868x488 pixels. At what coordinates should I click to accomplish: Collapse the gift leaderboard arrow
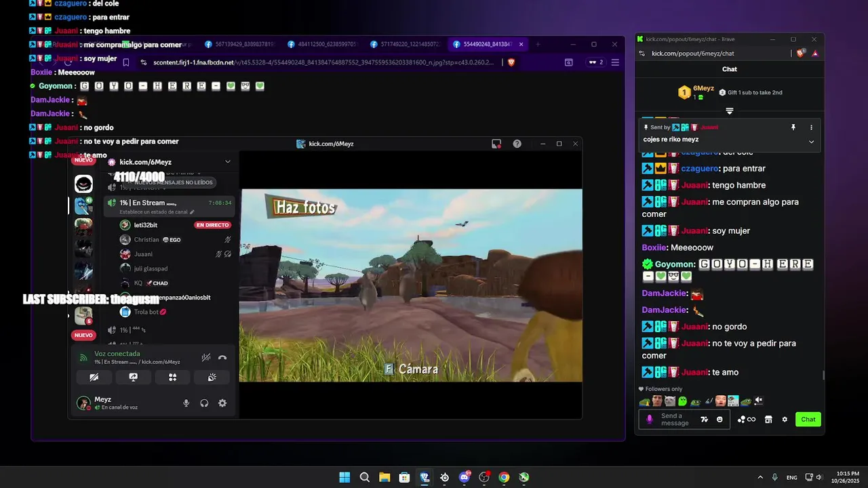(730, 110)
